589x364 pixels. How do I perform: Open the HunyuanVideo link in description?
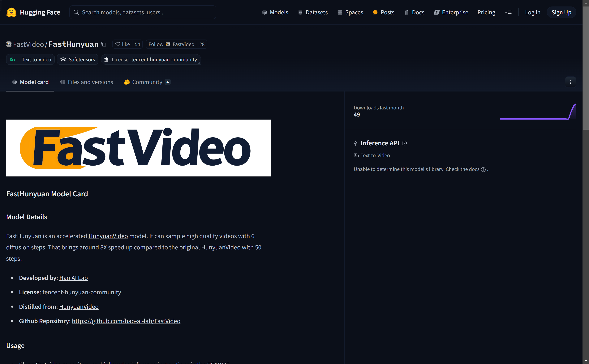point(108,236)
